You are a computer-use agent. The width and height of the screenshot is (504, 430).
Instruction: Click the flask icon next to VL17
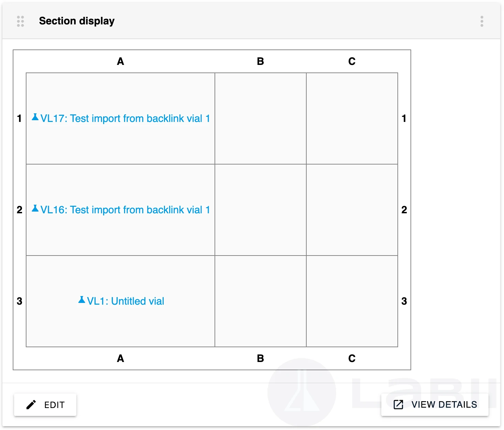point(35,117)
